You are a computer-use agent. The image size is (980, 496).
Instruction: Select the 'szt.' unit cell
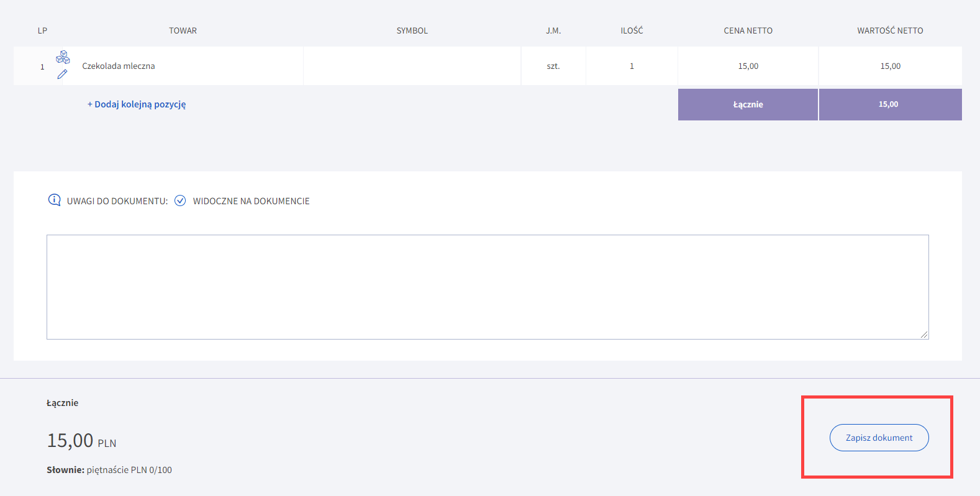(553, 66)
